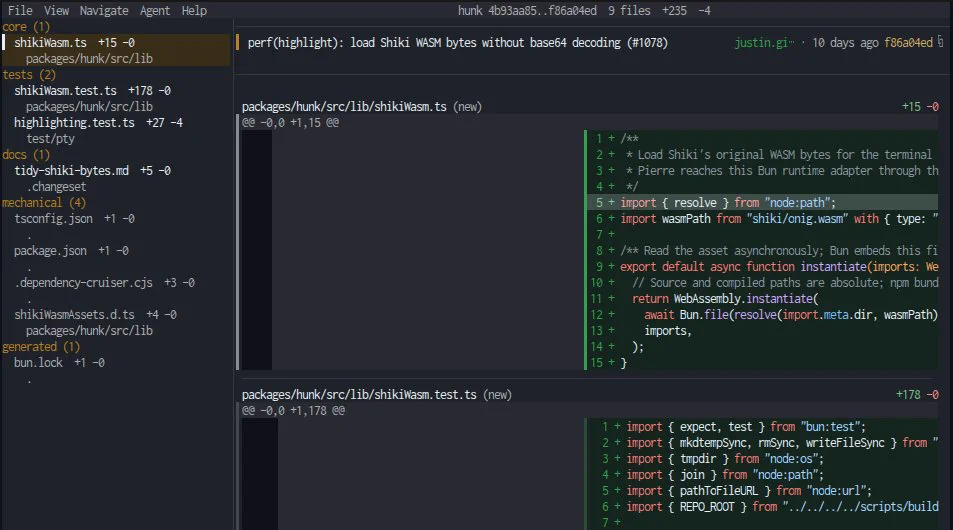Click the shikiWasm.ts (new) file header

[362, 107]
